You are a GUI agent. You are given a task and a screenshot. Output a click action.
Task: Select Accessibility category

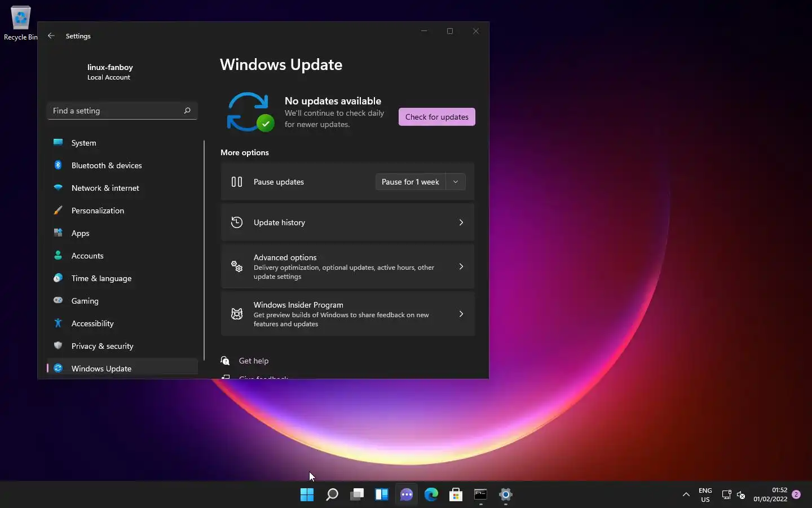pos(122,323)
